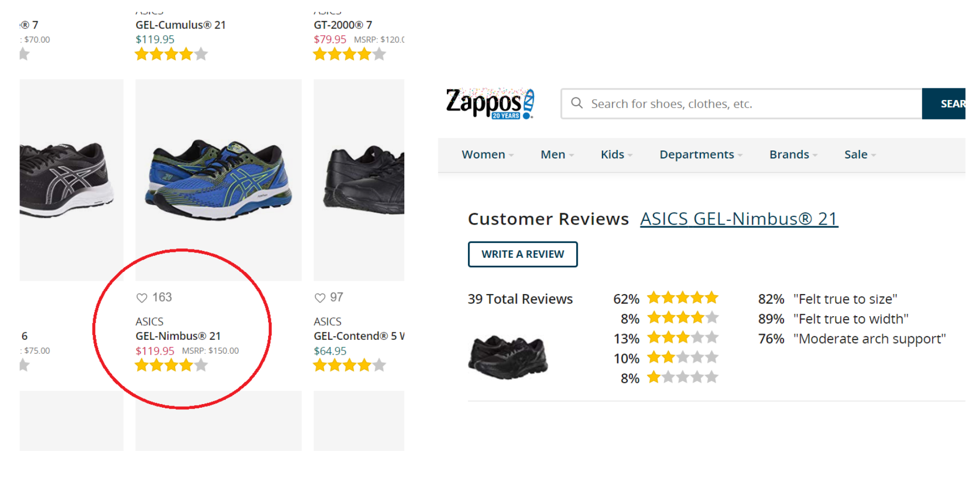Click GT-2000 7 star rating
Screen dimensions: 980x483
tap(349, 54)
